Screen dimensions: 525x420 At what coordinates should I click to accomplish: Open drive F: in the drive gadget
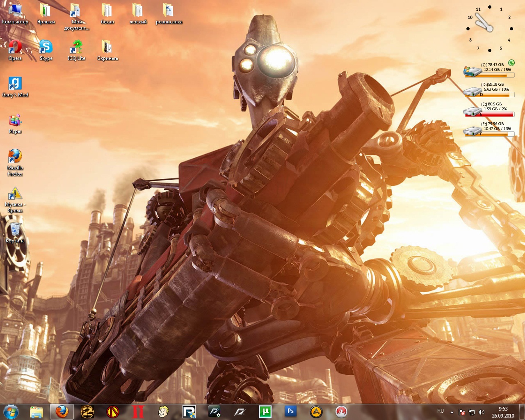point(472,130)
